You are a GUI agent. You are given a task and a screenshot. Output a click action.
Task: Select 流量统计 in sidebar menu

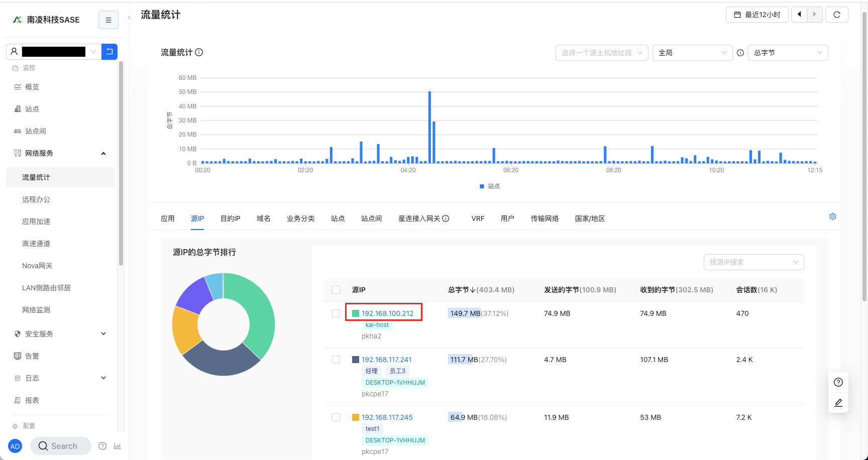pos(60,177)
